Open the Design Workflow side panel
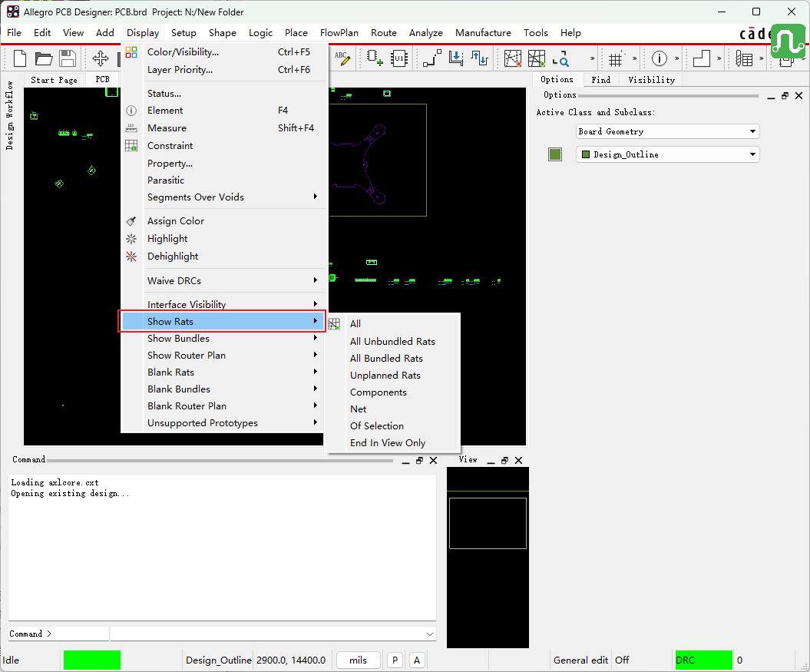Screen dimensions: 810x672 tap(9, 115)
